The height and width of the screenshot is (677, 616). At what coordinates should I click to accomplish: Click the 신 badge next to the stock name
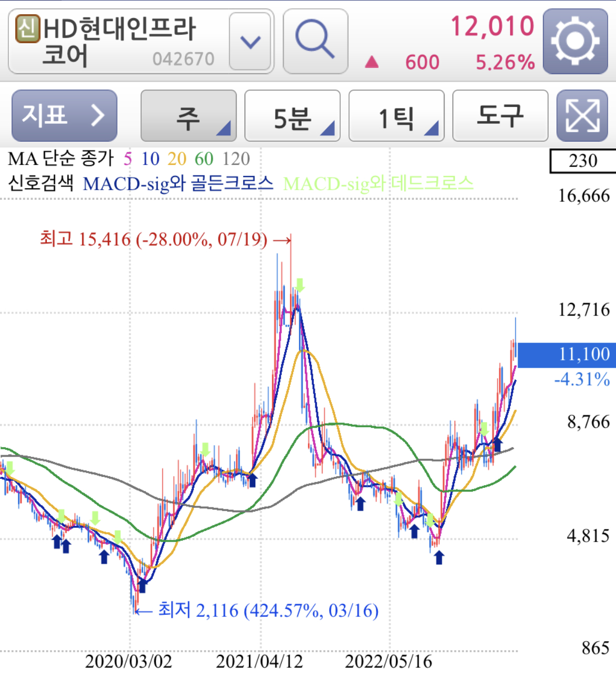27,28
